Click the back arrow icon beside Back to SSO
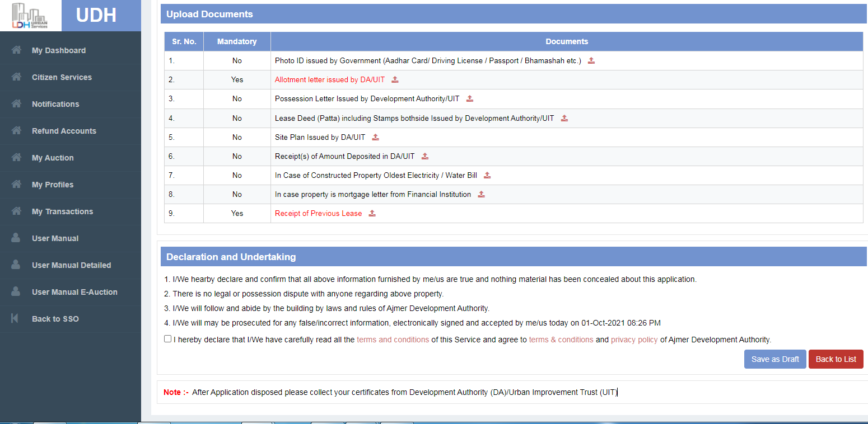868x424 pixels. (15, 318)
